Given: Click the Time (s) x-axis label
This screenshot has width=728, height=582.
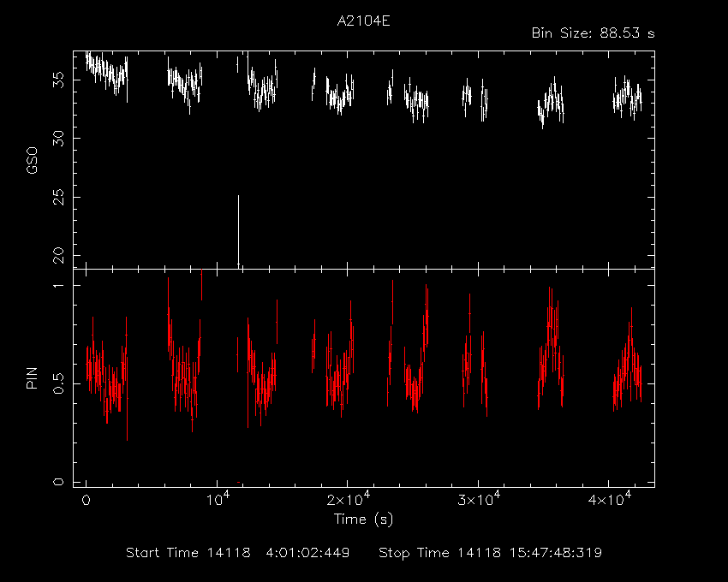Looking at the screenshot, I should point(363,519).
